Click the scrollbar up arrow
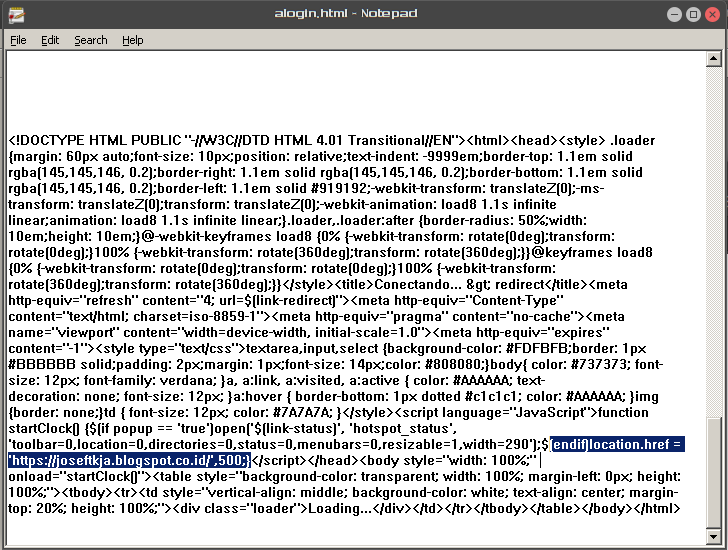This screenshot has height=550, width=728. (713, 58)
